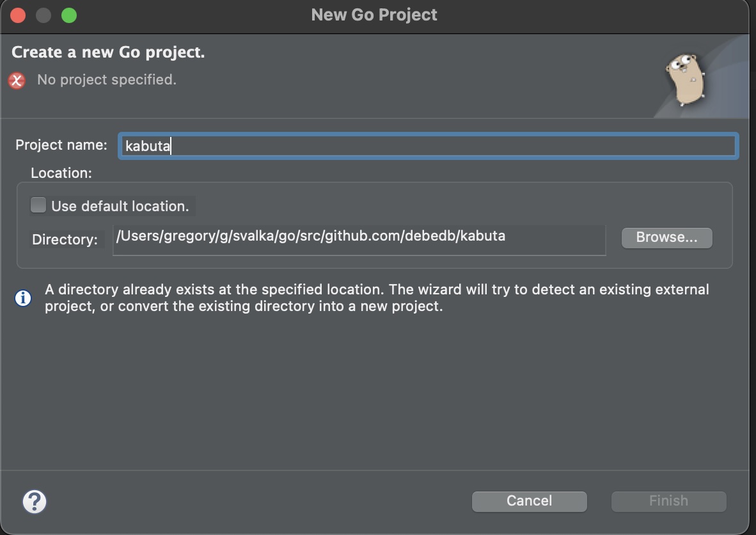Click the directory already exists info text
Screen dimensions: 756x535
376,298
